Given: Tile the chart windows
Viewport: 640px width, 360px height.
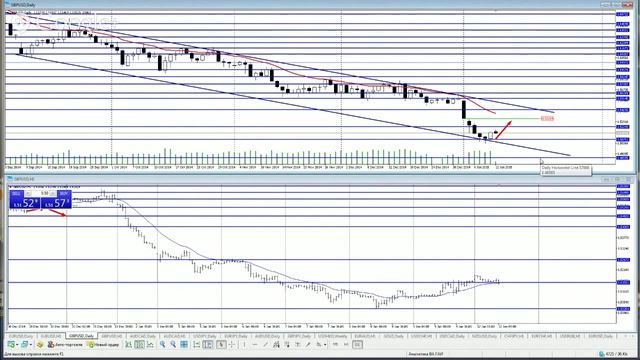Looking at the screenshot, I should [x=184, y=344].
